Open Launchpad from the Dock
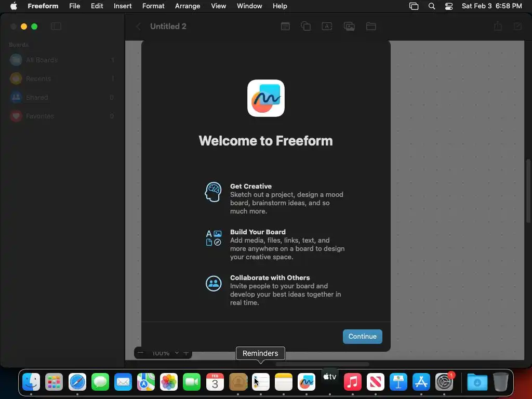 click(x=54, y=382)
